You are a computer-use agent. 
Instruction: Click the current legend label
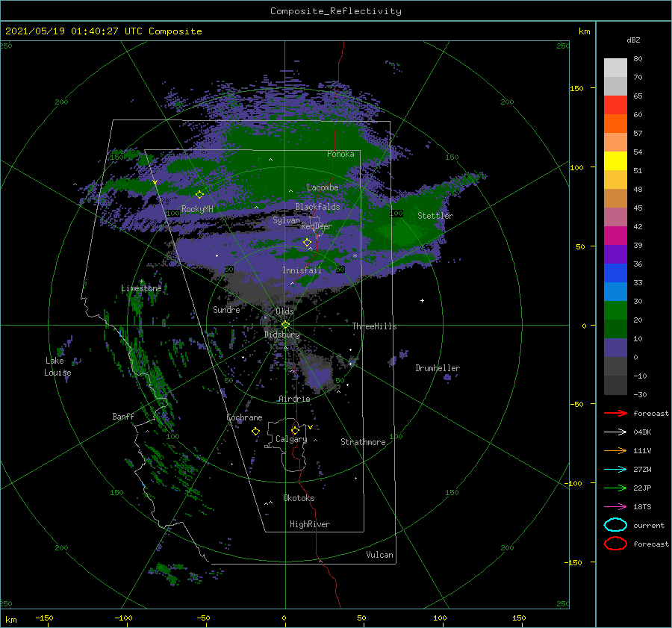click(x=648, y=525)
